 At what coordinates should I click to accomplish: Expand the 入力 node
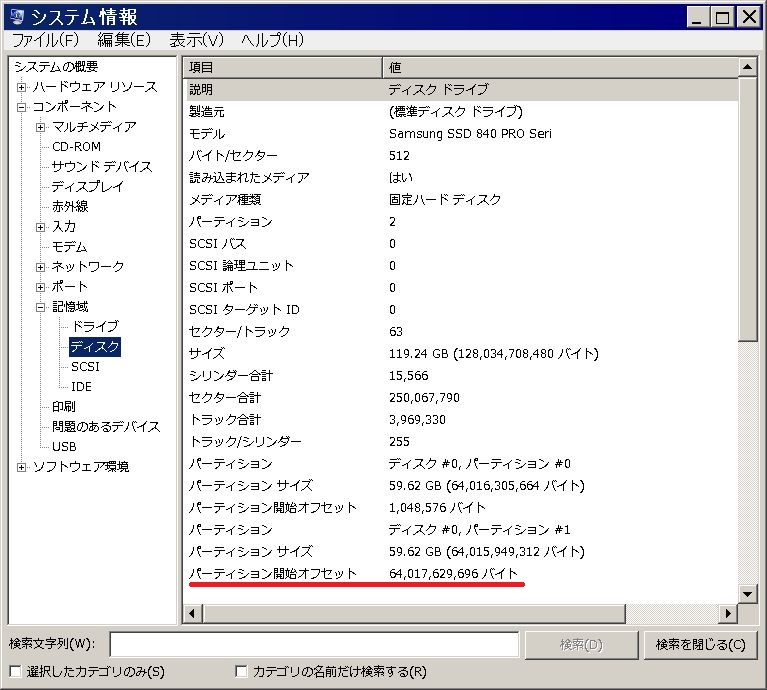click(x=41, y=227)
